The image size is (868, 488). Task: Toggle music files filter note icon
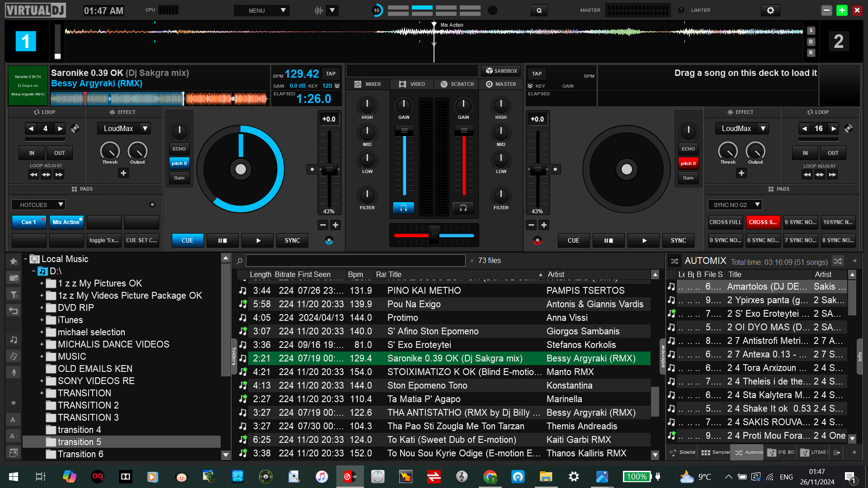pyautogui.click(x=14, y=339)
